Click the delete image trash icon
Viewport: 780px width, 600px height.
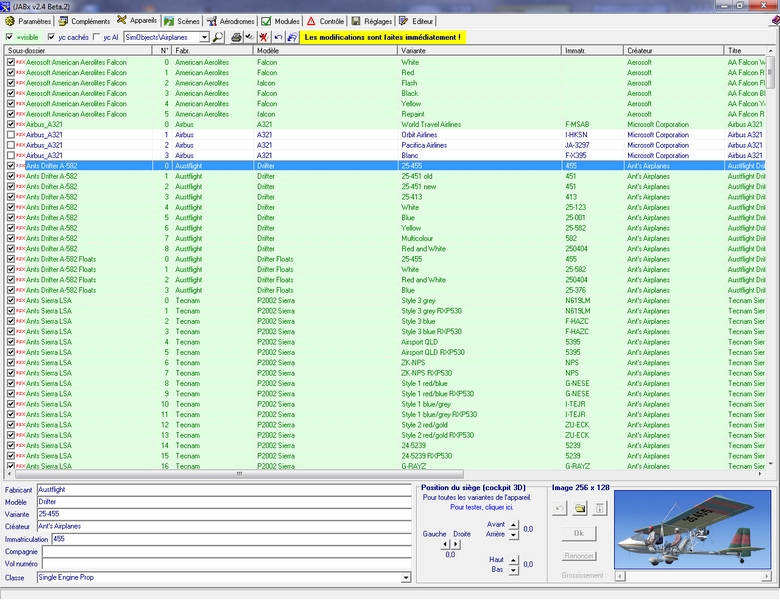(x=599, y=508)
